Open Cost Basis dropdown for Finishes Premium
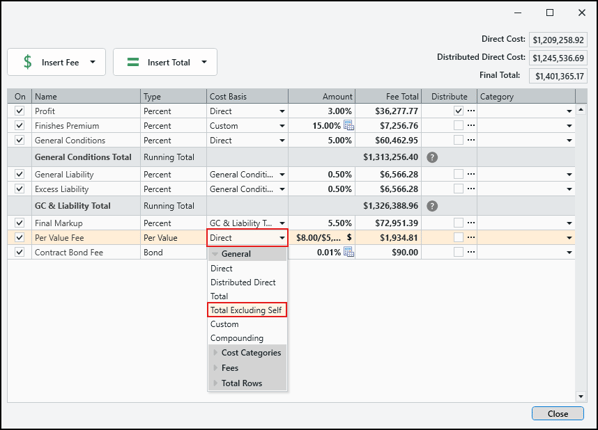The width and height of the screenshot is (598, 430). point(282,126)
